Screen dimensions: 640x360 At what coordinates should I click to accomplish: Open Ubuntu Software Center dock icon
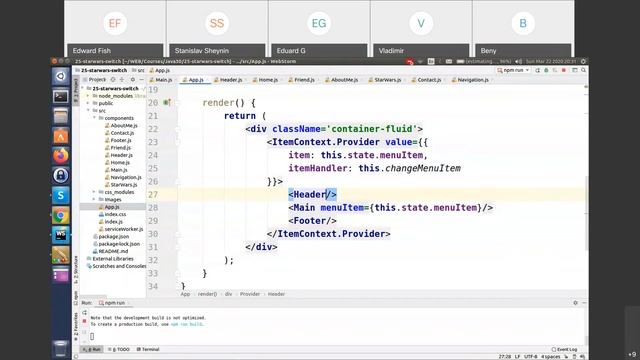(61, 136)
